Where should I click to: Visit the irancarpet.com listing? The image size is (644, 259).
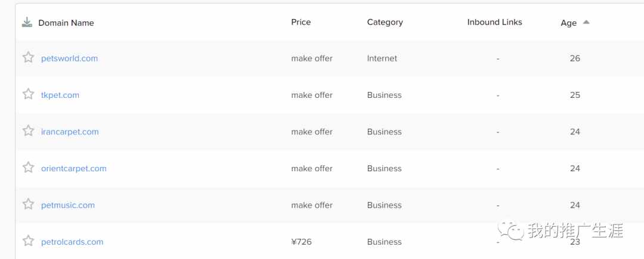tap(70, 131)
